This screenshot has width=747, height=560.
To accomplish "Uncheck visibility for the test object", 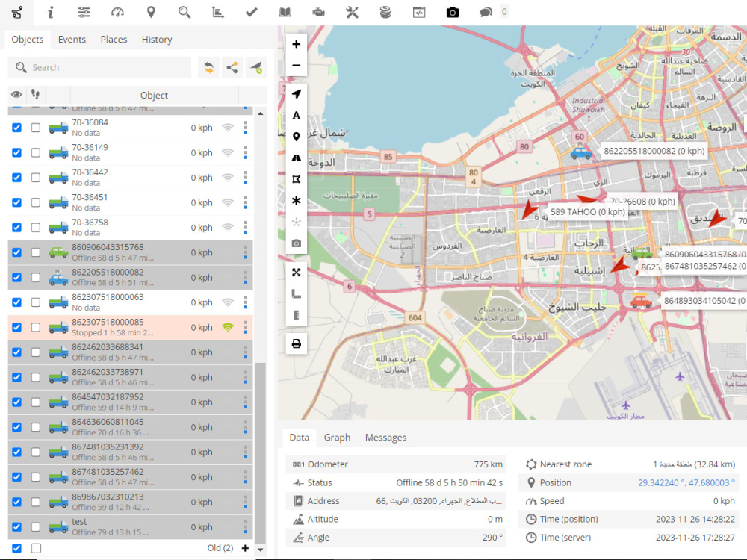I will coord(16,526).
